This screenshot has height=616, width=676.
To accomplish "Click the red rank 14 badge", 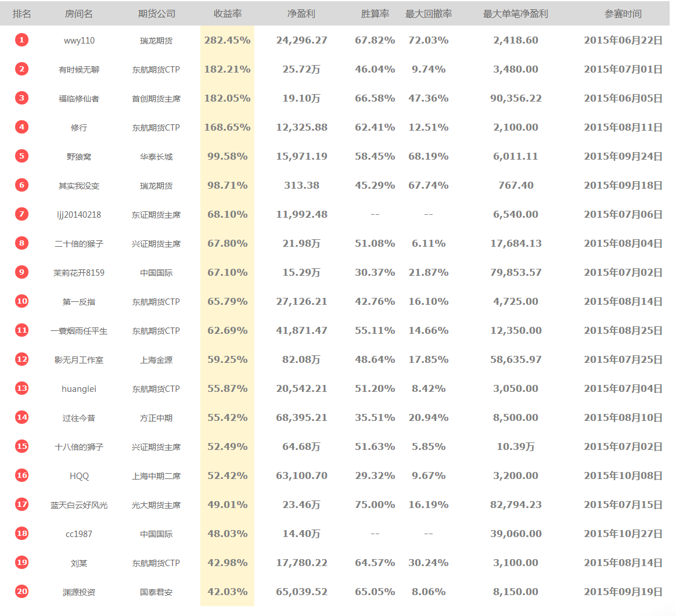I will tap(21, 417).
